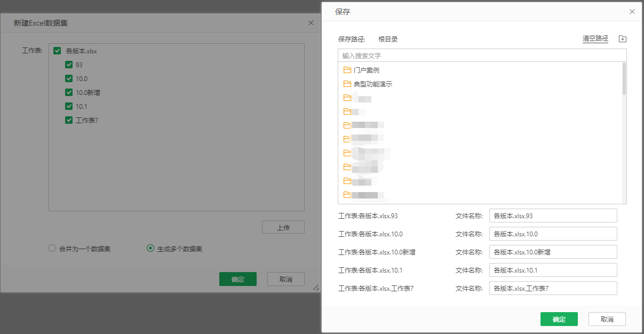Click the folder icon next to 典型功能演示
The width and height of the screenshot is (644, 334).
point(347,84)
